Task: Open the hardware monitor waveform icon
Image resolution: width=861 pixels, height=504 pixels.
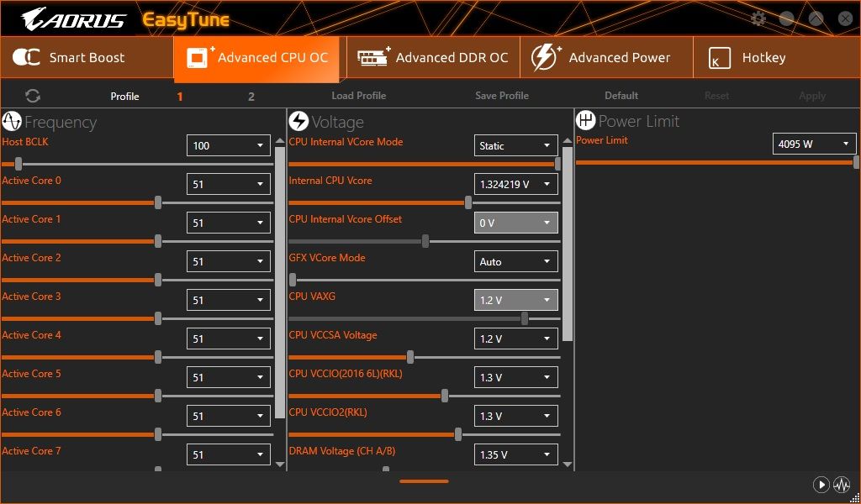Action: [841, 485]
